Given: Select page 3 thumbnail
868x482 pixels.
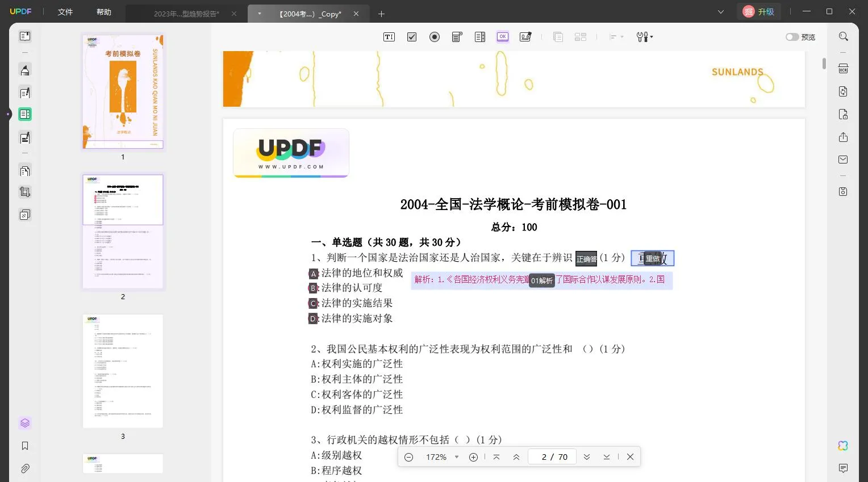Looking at the screenshot, I should (123, 371).
